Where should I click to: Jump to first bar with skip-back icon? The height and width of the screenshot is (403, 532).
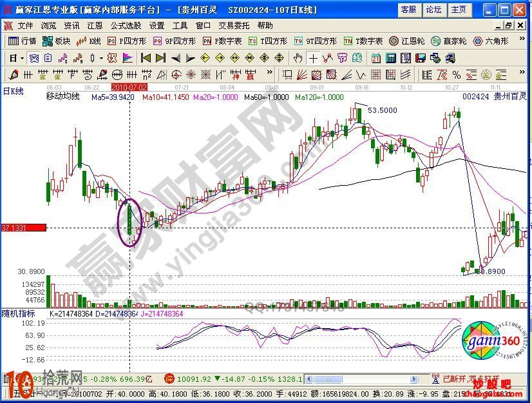click(146, 59)
